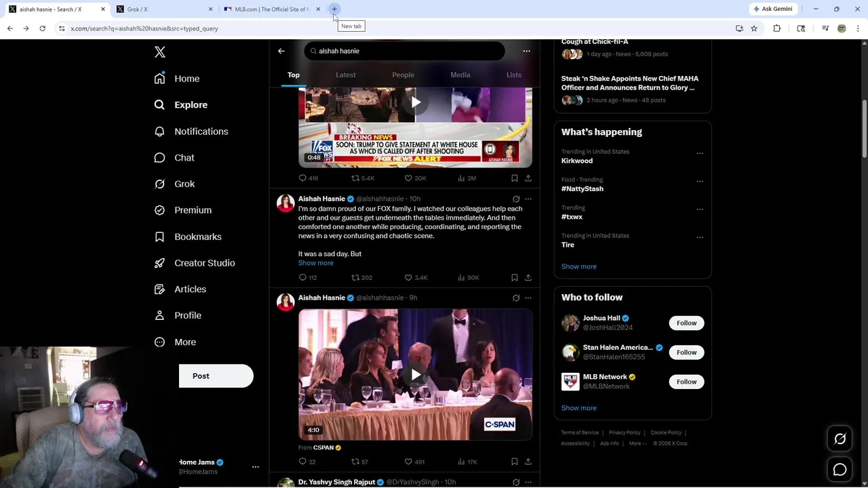Share the FOX family post
The height and width of the screenshot is (488, 868).
(x=528, y=278)
